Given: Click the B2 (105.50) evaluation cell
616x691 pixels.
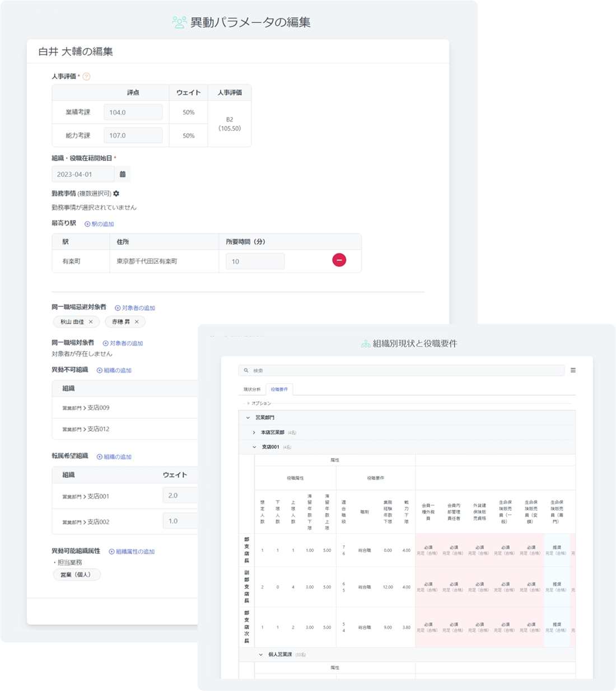Looking at the screenshot, I should pyautogui.click(x=230, y=124).
